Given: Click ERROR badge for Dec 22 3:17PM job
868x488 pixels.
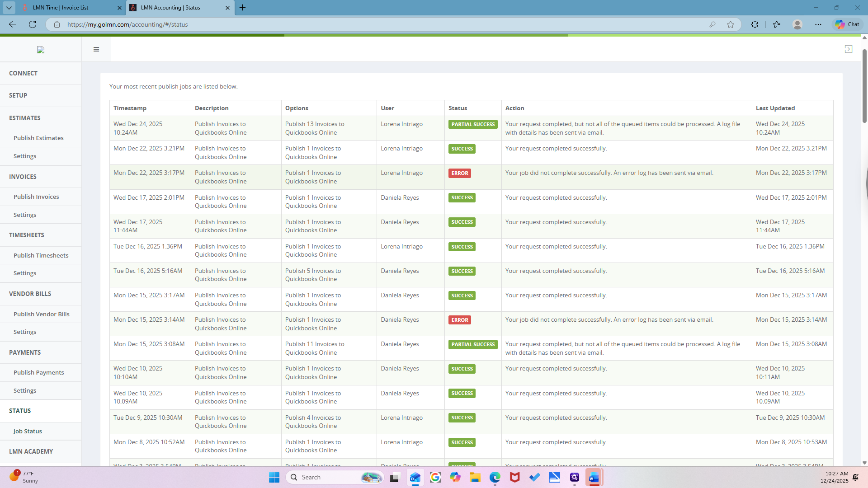Looking at the screenshot, I should (x=460, y=173).
